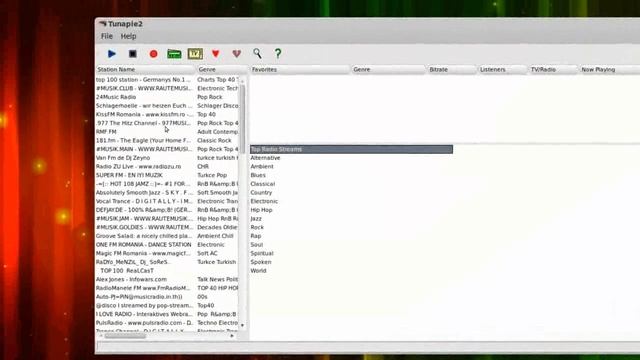Viewport: 640px width, 360px height.
Task: Select the Spiritual genre
Action: 262,253
